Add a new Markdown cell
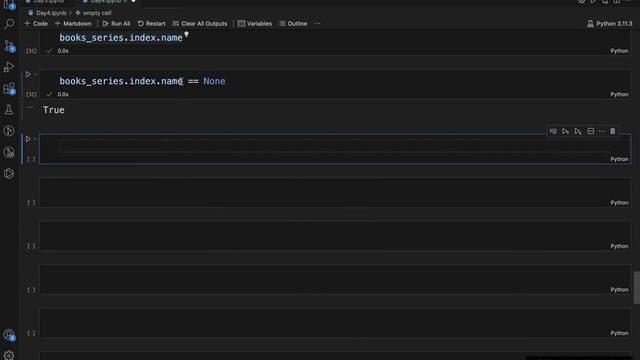The width and height of the screenshot is (640, 360). pyautogui.click(x=73, y=24)
